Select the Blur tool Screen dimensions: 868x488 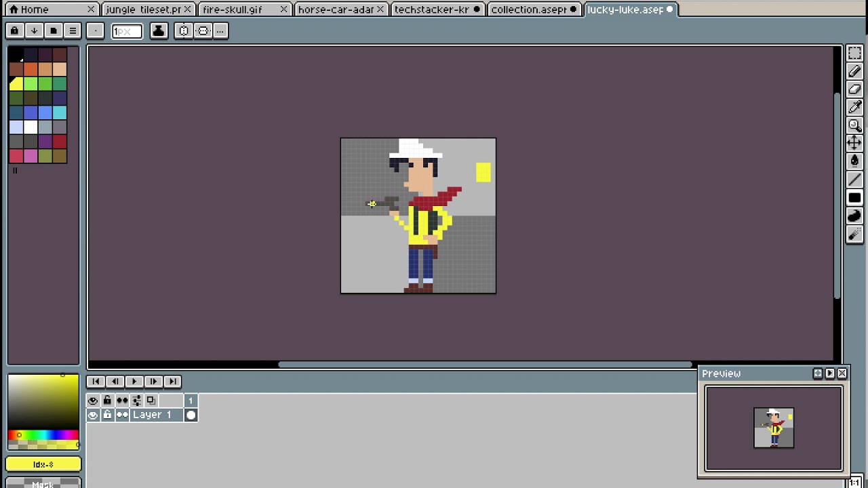pyautogui.click(x=854, y=234)
